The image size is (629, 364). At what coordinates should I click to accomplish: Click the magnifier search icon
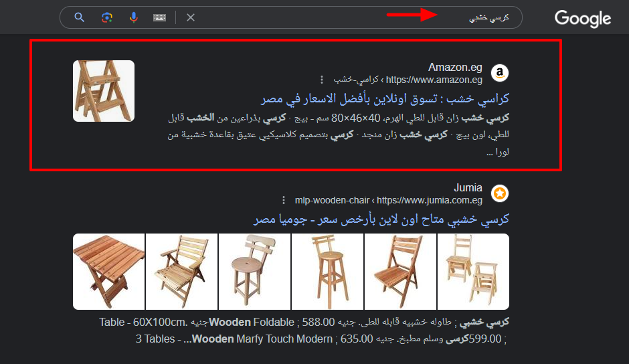(x=80, y=17)
